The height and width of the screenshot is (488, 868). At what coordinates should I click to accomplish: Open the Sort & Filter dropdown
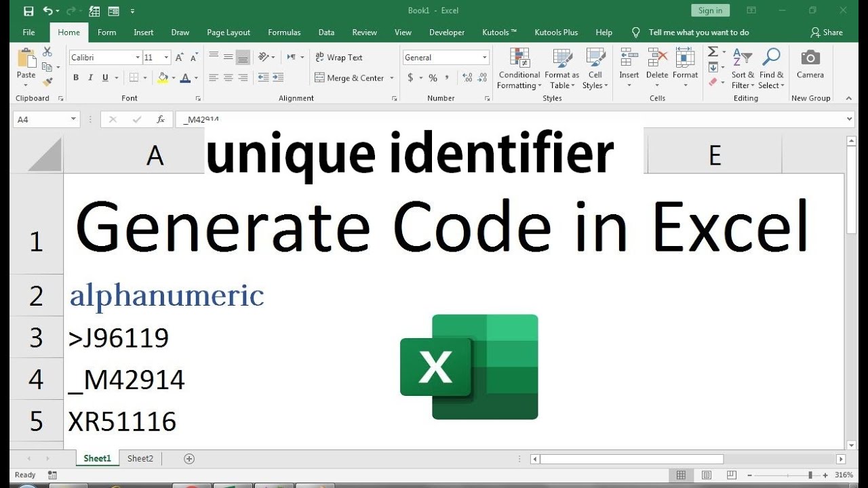click(x=743, y=68)
